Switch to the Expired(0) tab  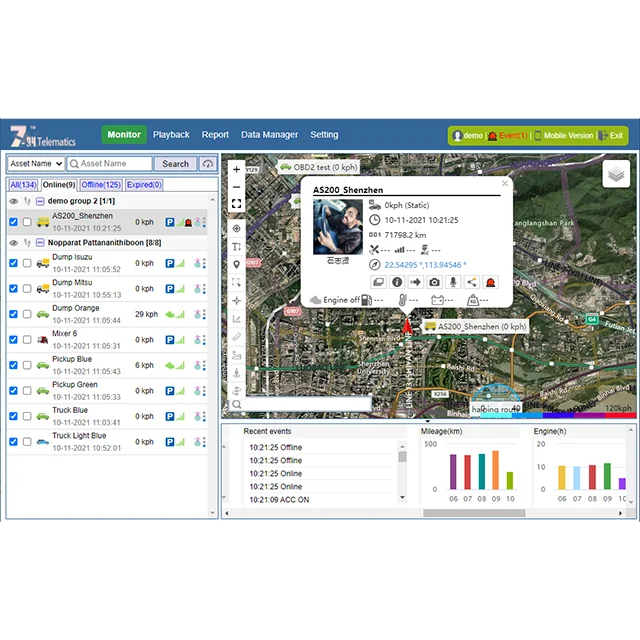(x=144, y=185)
